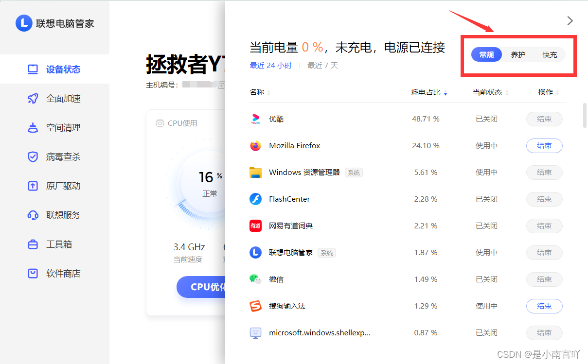Open 病毒查杀 in the sidebar
The image size is (588, 364).
tap(54, 157)
